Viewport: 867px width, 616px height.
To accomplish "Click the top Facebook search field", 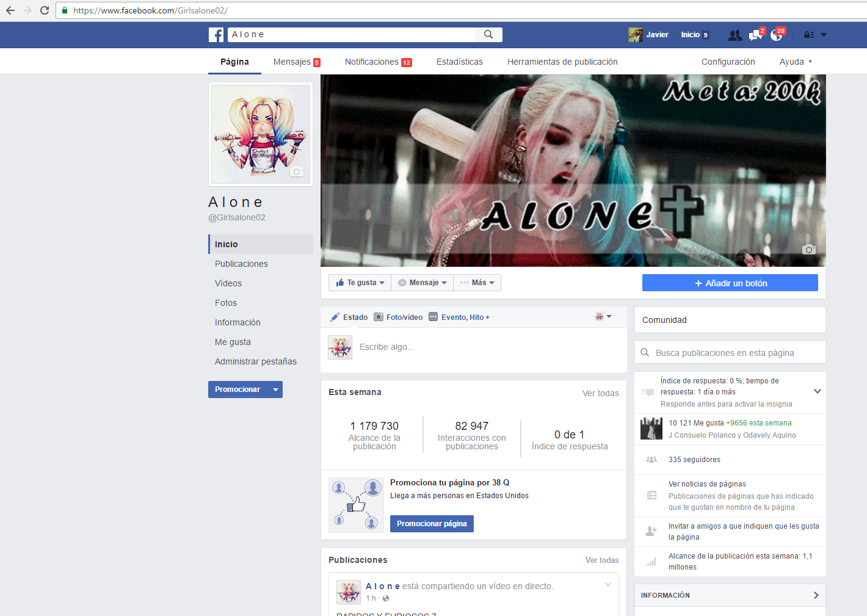I will click(x=351, y=35).
